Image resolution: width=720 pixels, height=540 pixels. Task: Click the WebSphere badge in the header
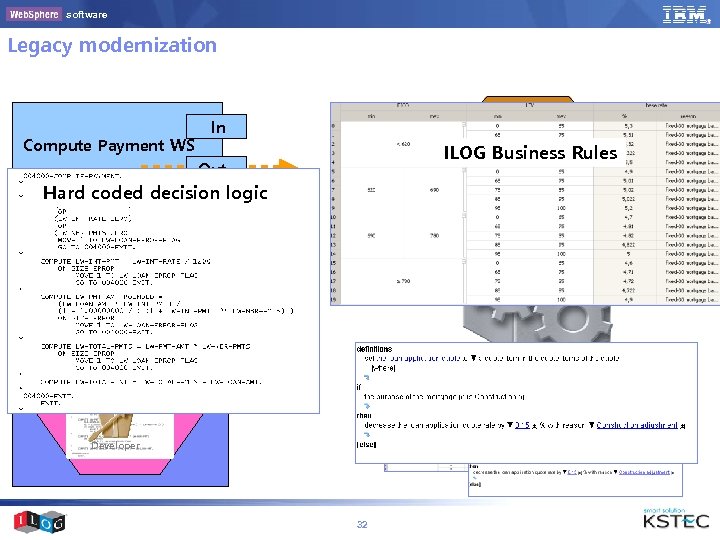(x=34, y=14)
